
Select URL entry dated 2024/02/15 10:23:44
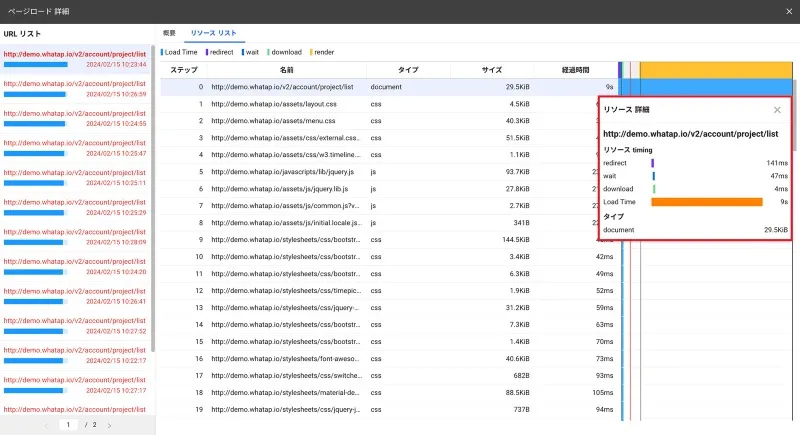[75, 59]
